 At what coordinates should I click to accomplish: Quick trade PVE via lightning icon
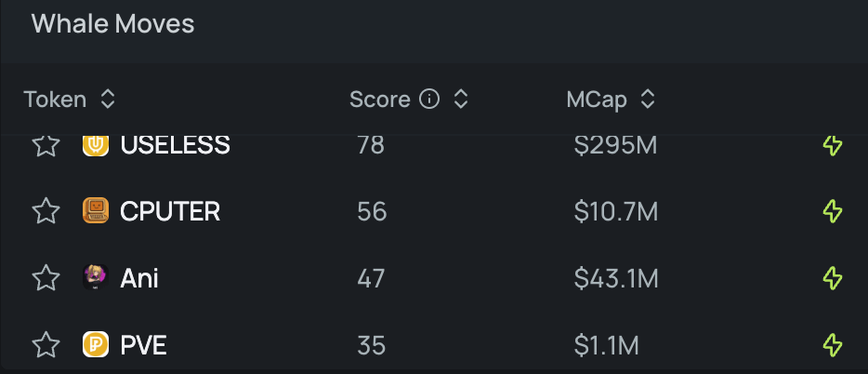[833, 345]
